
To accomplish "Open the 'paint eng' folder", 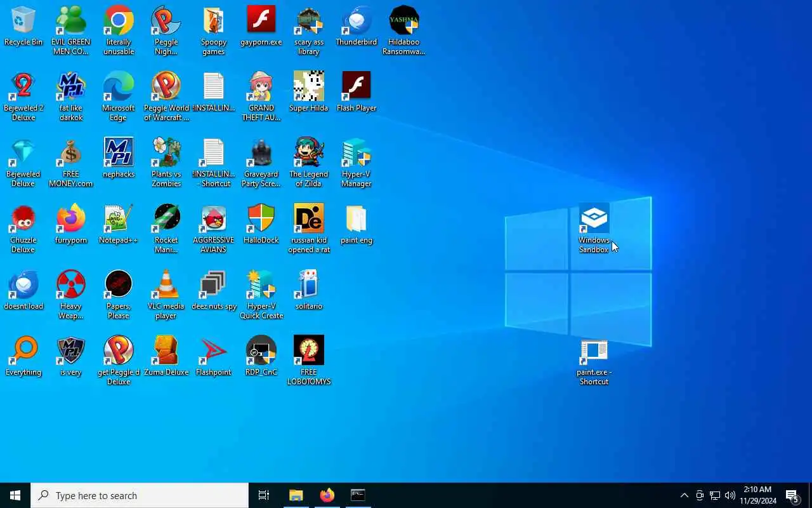I will coord(357,225).
